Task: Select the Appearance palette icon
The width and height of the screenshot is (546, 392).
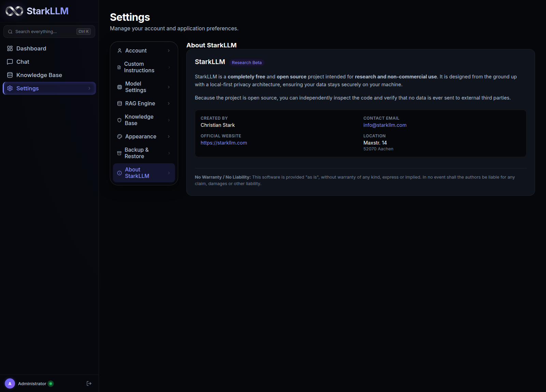Action: tap(119, 136)
